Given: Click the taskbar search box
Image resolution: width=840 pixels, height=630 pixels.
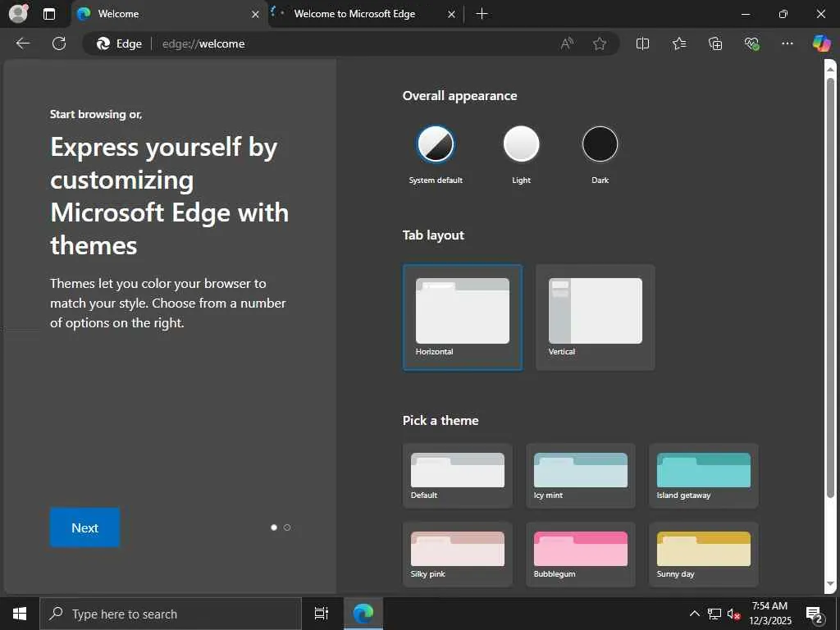Looking at the screenshot, I should click(x=171, y=614).
